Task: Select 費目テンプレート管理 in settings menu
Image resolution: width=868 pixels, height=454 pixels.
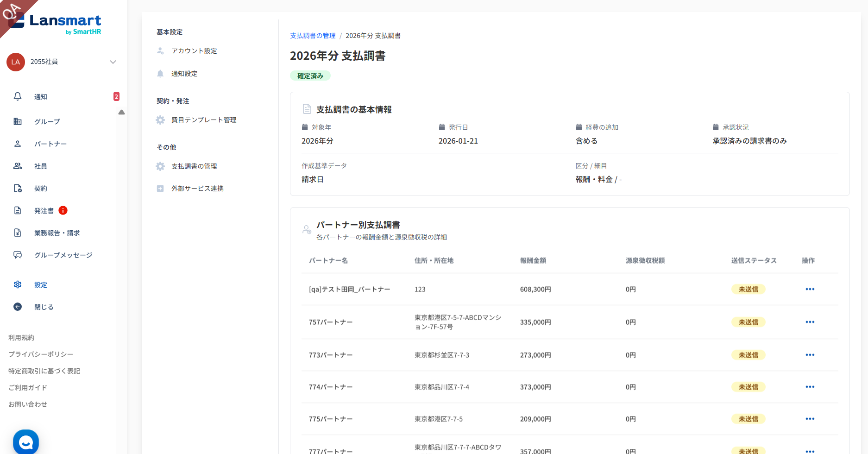Action: pos(204,120)
